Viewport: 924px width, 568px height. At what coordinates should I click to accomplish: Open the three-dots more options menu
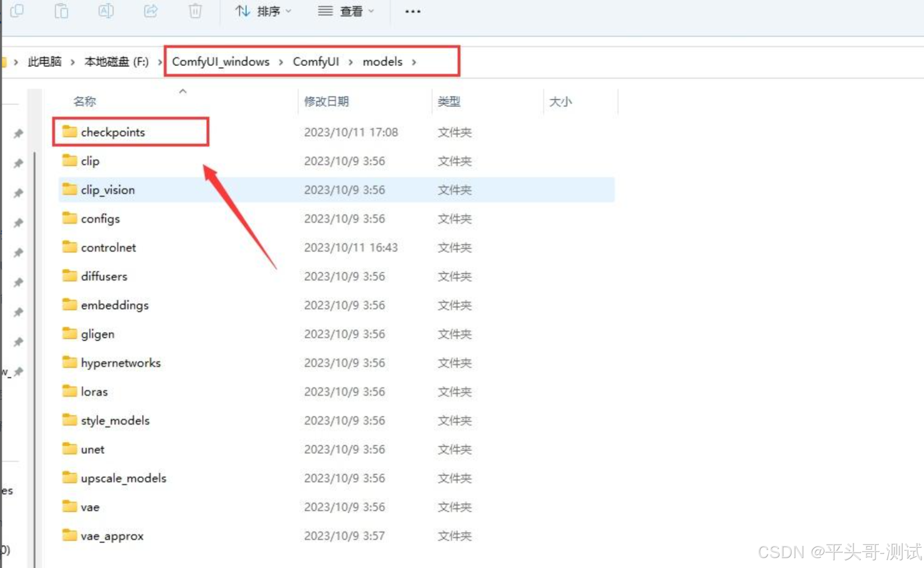[412, 11]
